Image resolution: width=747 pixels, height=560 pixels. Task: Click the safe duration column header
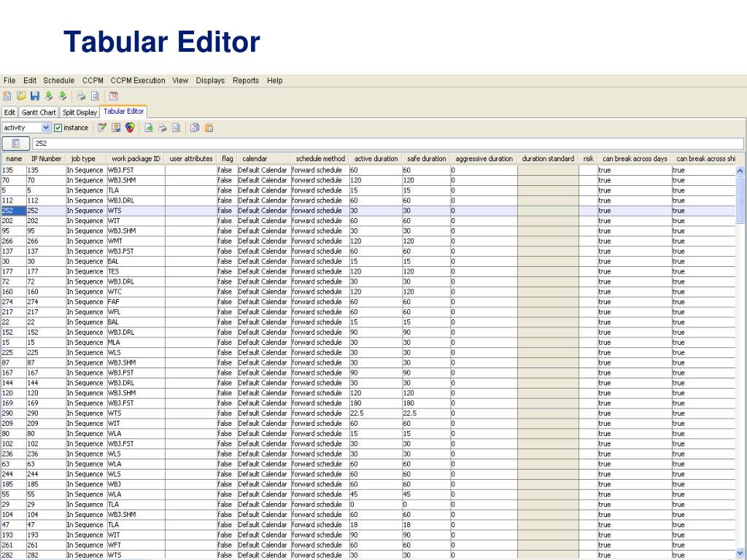pyautogui.click(x=426, y=158)
